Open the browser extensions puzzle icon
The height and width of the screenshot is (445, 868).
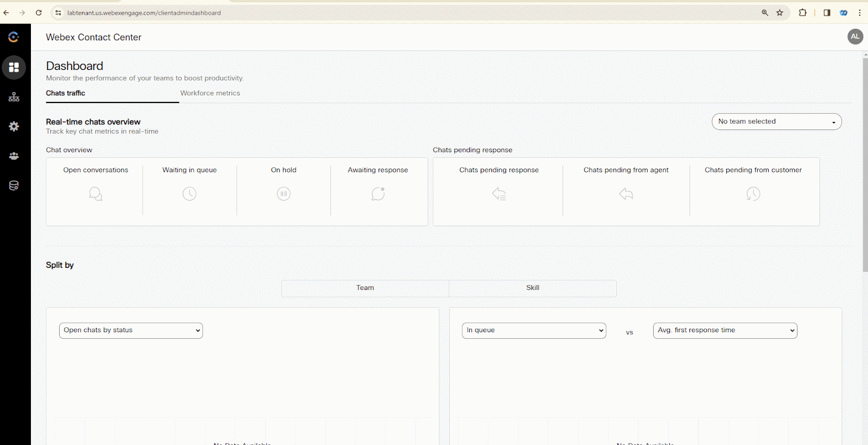[x=802, y=12]
